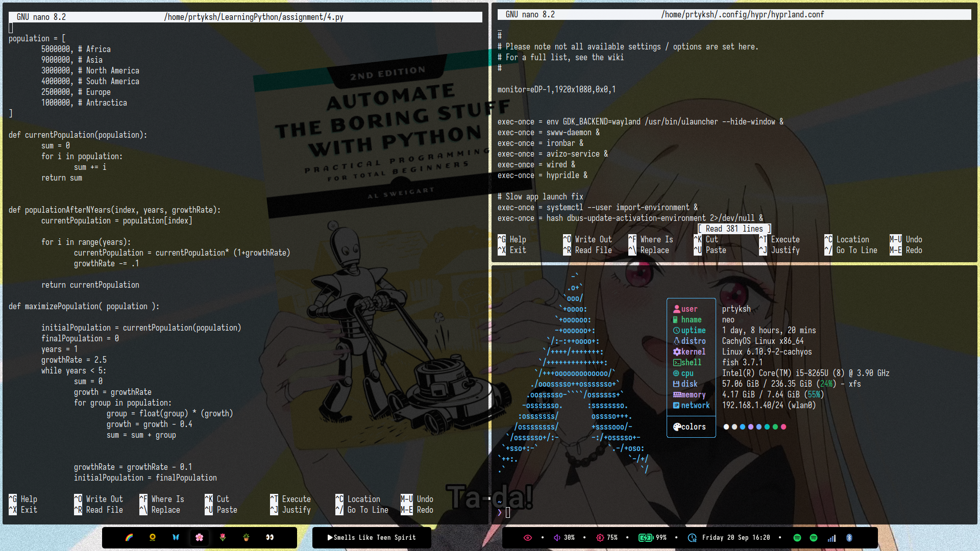The image size is (980, 551).
Task: Play Smells Like Teen Spirit track
Action: point(372,538)
